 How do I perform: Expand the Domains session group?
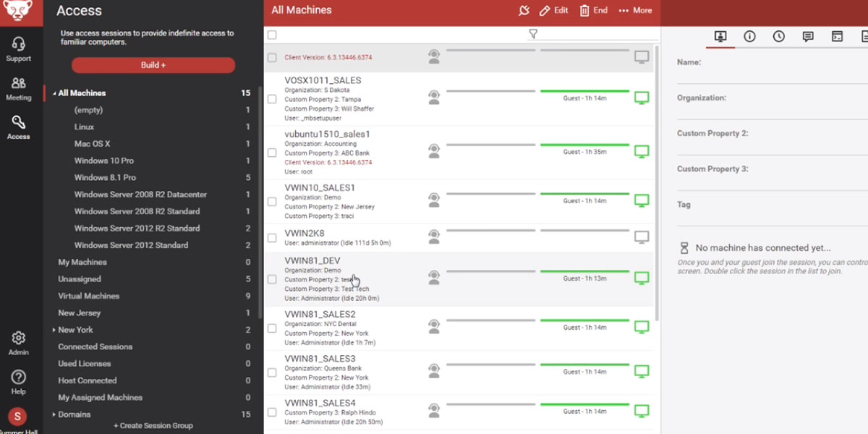(54, 414)
